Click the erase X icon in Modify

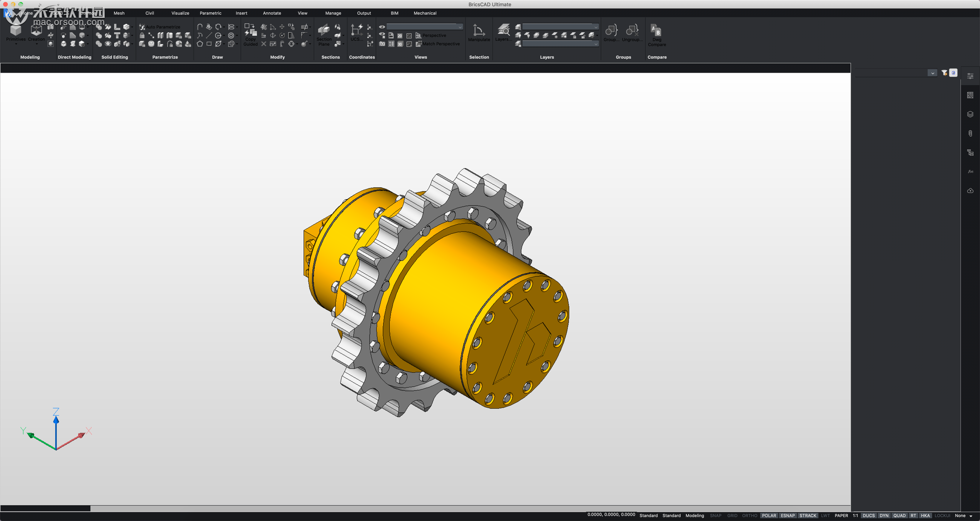(264, 44)
